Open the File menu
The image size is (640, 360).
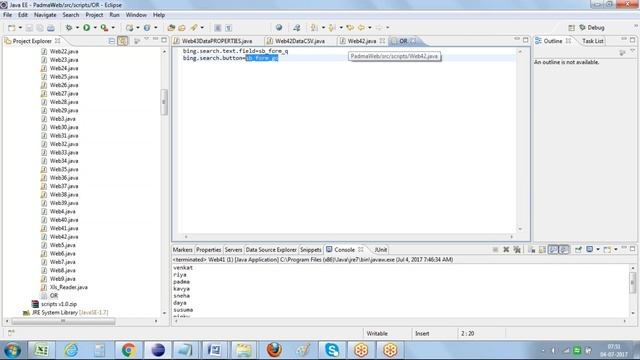click(7, 15)
